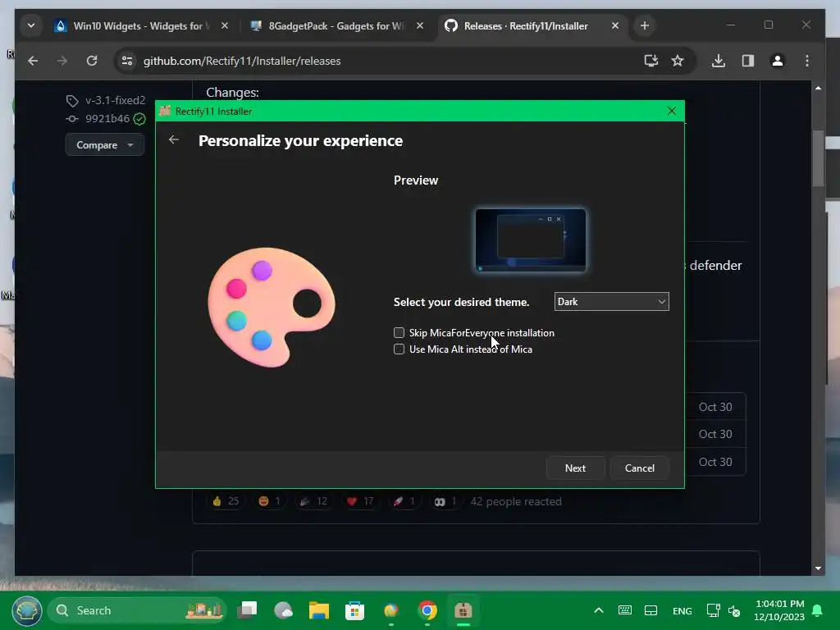The width and height of the screenshot is (840, 630).
Task: Open the Windows Start button
Action: coord(27,610)
